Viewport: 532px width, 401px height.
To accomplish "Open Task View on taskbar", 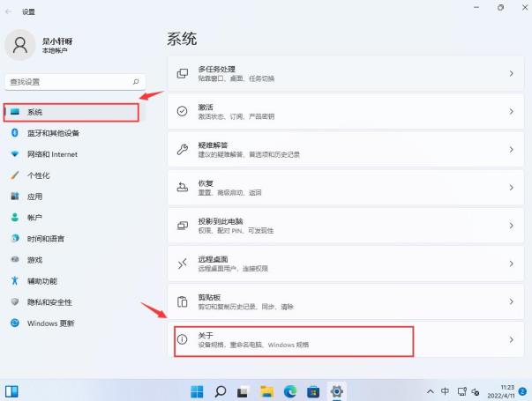I will (243, 392).
